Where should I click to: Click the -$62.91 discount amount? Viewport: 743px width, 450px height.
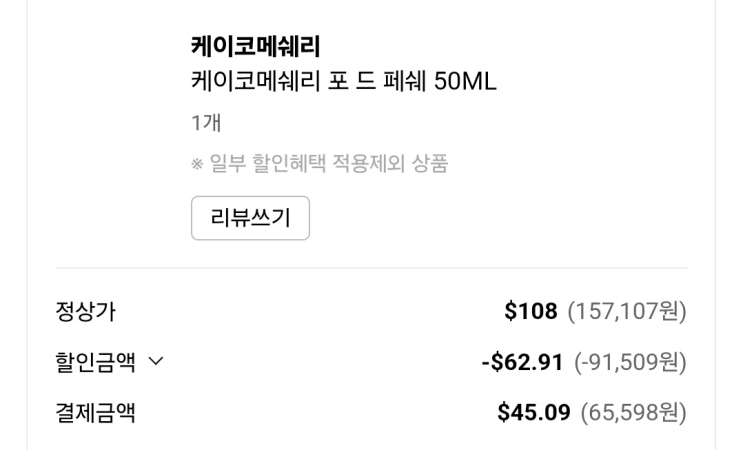pyautogui.click(x=523, y=361)
